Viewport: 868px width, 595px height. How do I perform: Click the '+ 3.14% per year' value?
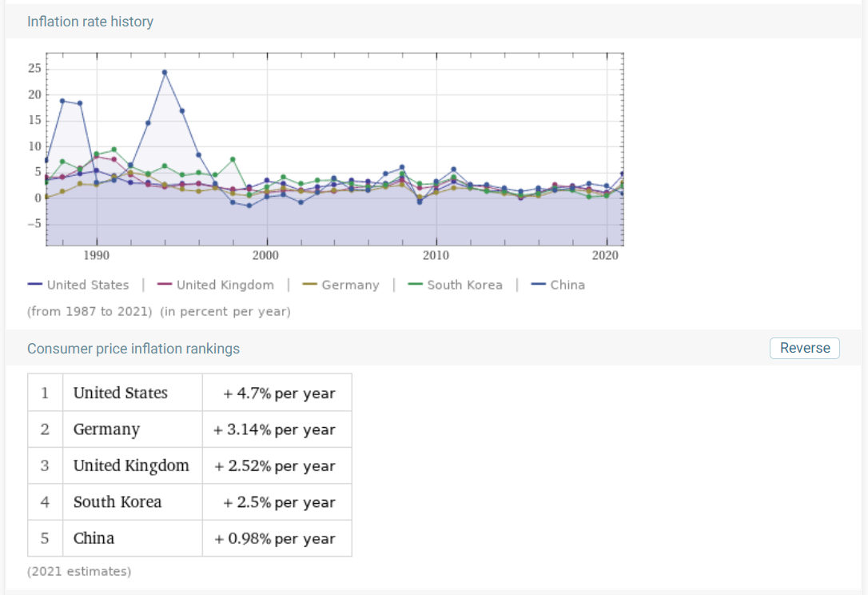pyautogui.click(x=274, y=429)
